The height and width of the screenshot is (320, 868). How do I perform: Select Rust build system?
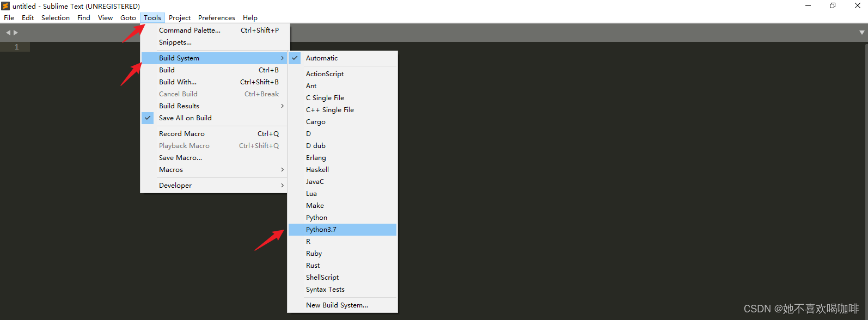click(x=343, y=265)
